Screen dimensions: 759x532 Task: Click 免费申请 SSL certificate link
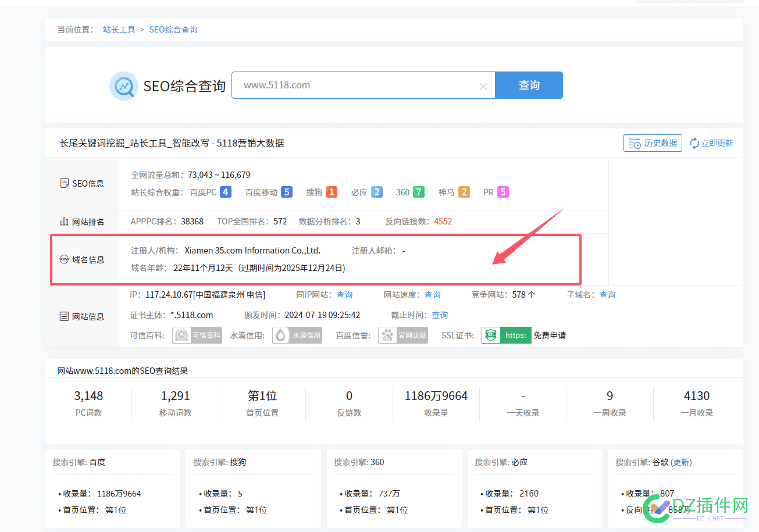(550, 335)
